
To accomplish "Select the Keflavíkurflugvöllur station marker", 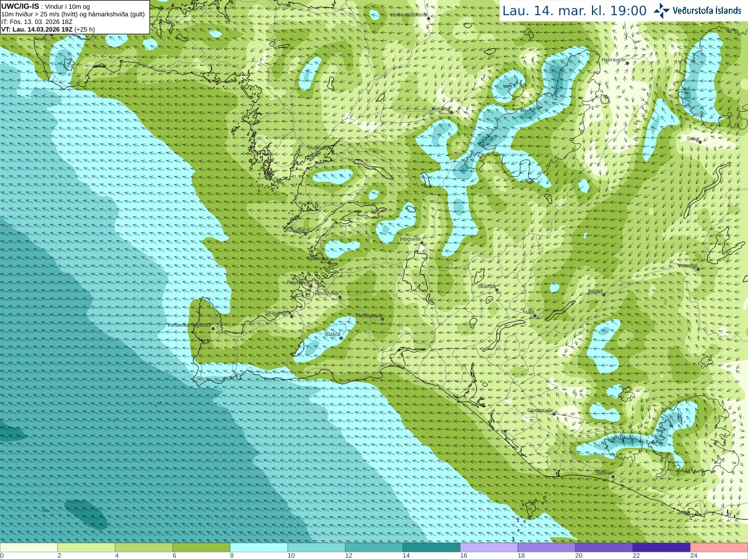I will 213,329.
